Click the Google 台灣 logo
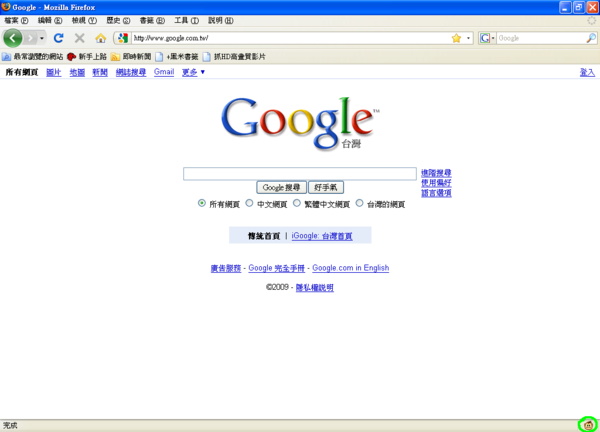 point(300,123)
